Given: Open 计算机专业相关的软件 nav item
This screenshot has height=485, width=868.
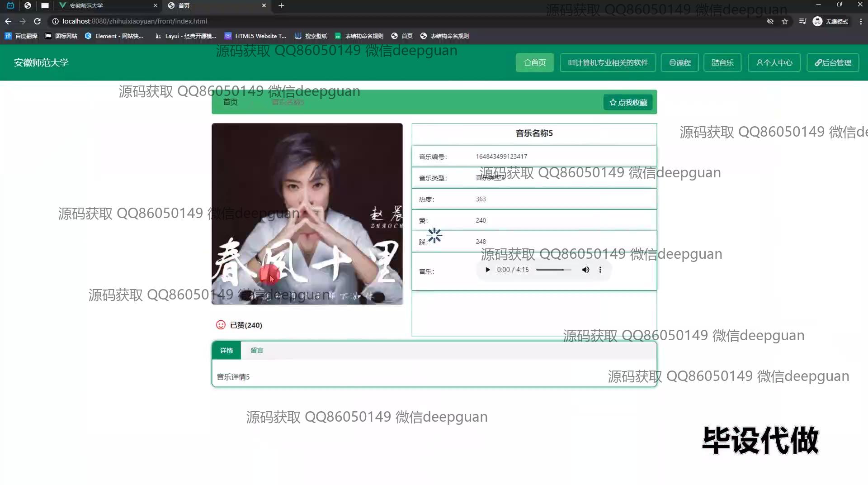Looking at the screenshot, I should coord(608,62).
